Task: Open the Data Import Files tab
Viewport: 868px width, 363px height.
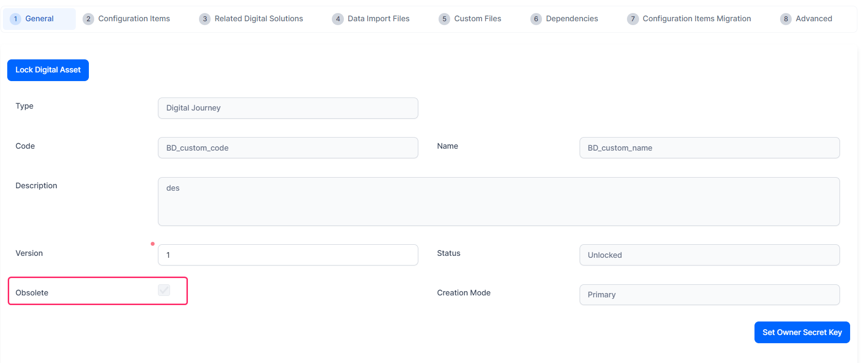Action: [x=378, y=19]
